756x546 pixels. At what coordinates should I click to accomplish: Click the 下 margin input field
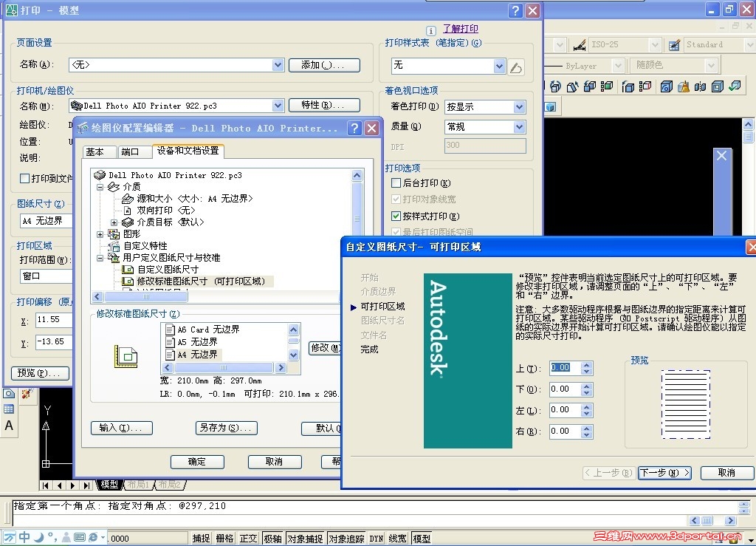pyautogui.click(x=565, y=389)
